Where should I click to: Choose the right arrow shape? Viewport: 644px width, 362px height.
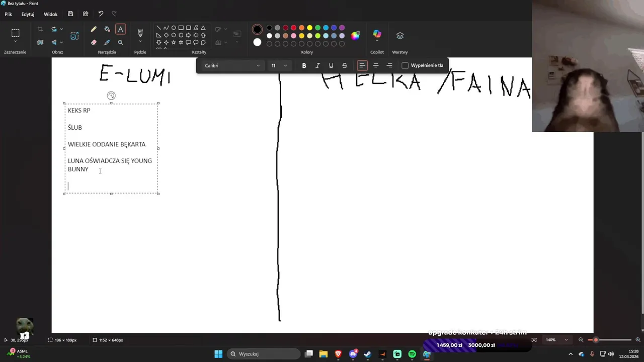[x=188, y=35]
